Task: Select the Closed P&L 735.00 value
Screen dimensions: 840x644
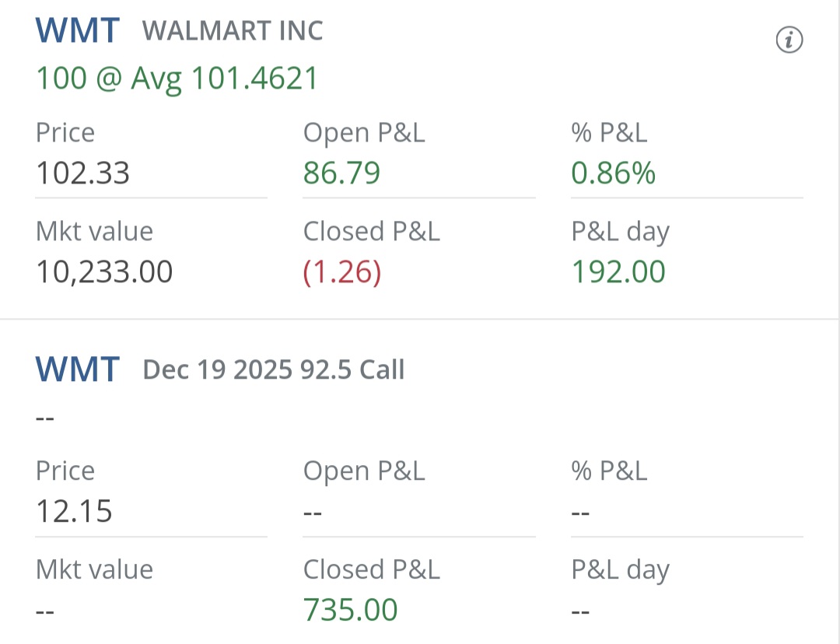Action: coord(350,610)
